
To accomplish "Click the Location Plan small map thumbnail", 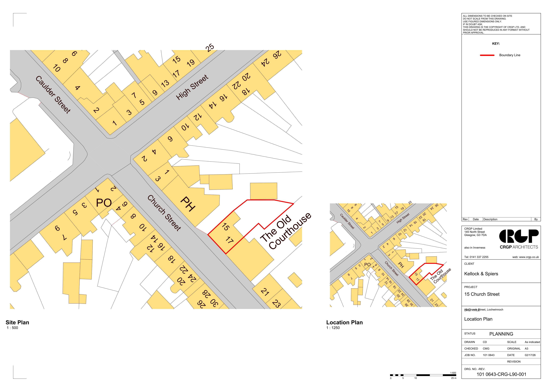I will [388, 255].
